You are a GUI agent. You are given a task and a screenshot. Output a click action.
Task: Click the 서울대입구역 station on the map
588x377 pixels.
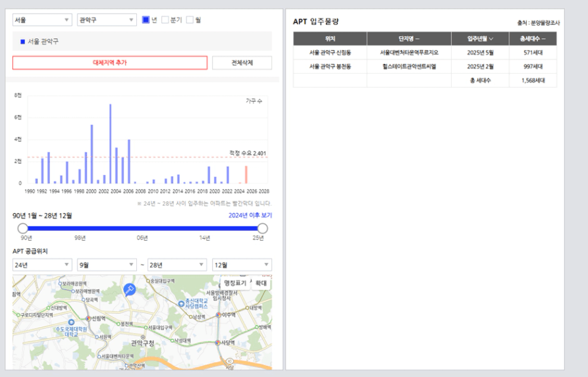(x=146, y=328)
